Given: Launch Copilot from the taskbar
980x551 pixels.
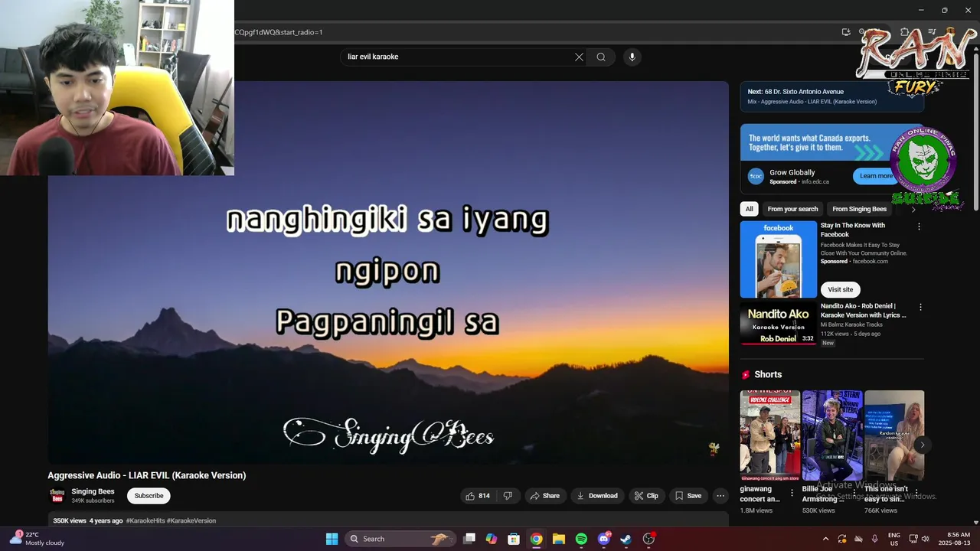Looking at the screenshot, I should tap(492, 539).
